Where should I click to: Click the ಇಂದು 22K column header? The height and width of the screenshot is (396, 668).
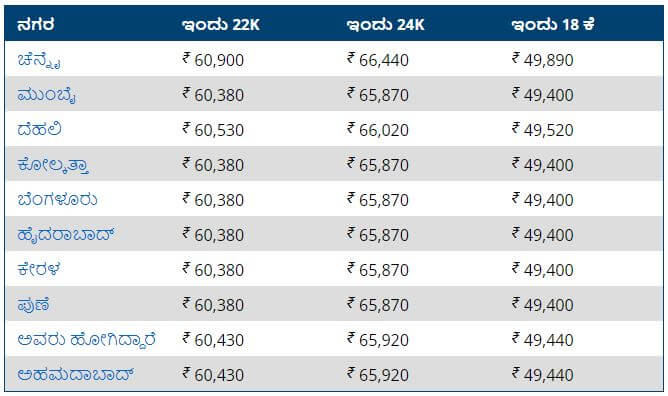click(x=221, y=25)
